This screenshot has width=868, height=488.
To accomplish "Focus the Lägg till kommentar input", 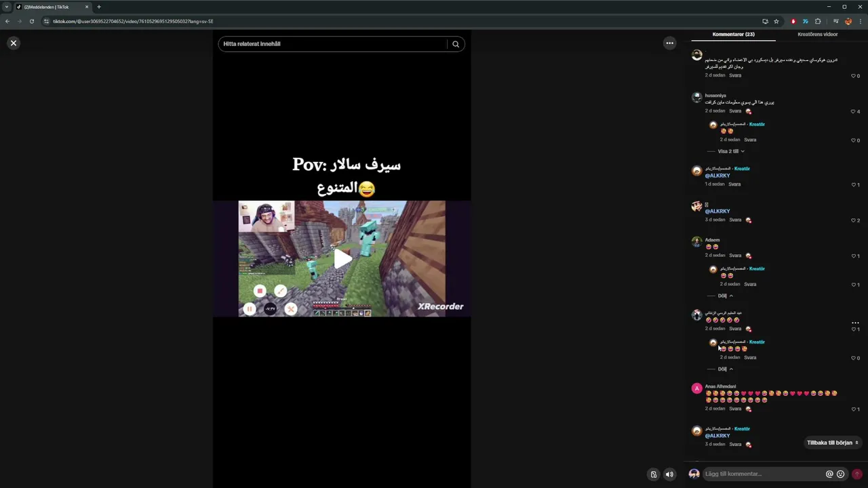I will [763, 474].
